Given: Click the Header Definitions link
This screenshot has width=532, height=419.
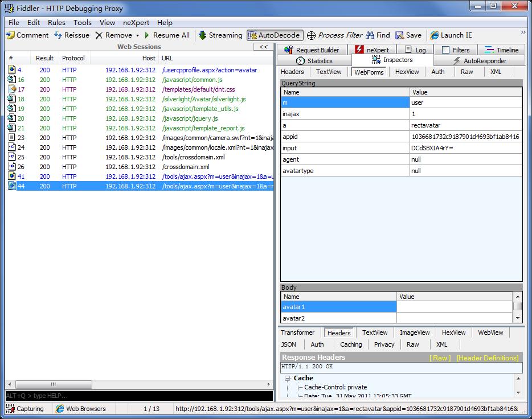Looking at the screenshot, I should [x=488, y=358].
